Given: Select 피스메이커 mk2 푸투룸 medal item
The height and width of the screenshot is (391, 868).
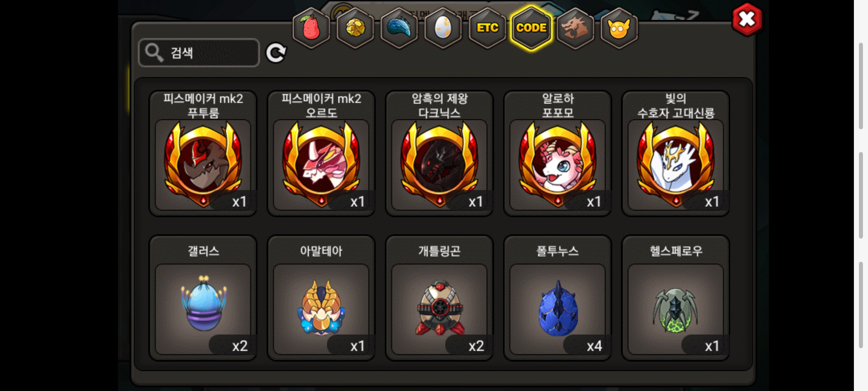Looking at the screenshot, I should 203,154.
